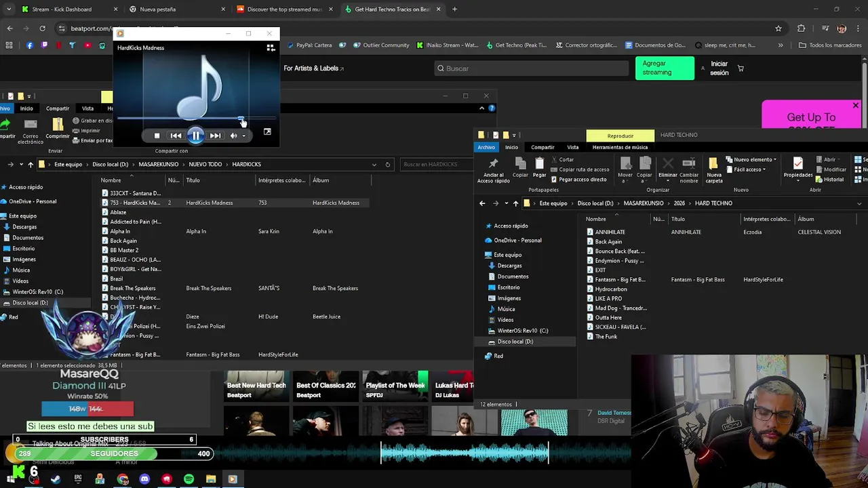Open volume dropdown arrow next to speaker
The height and width of the screenshot is (488, 868).
coord(243,136)
